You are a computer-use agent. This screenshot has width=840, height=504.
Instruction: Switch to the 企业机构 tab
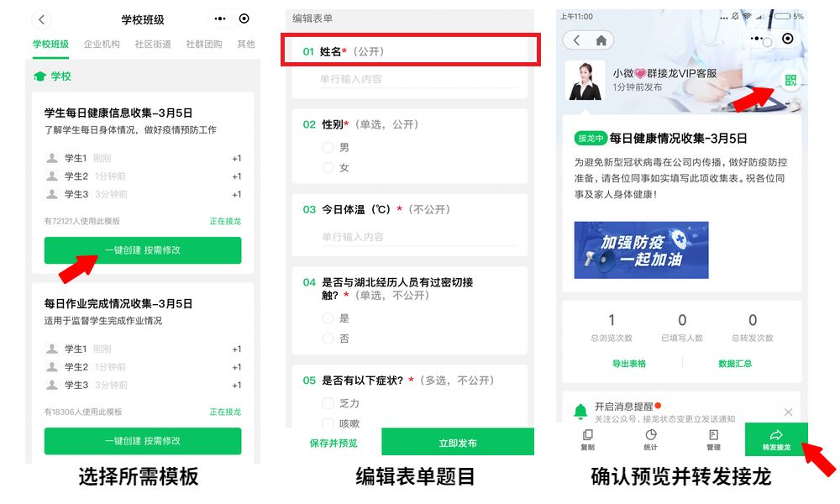point(102,44)
